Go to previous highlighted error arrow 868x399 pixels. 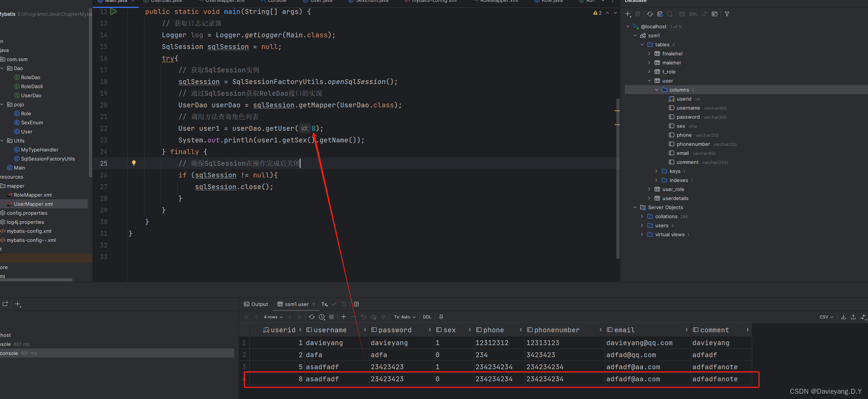[607, 13]
